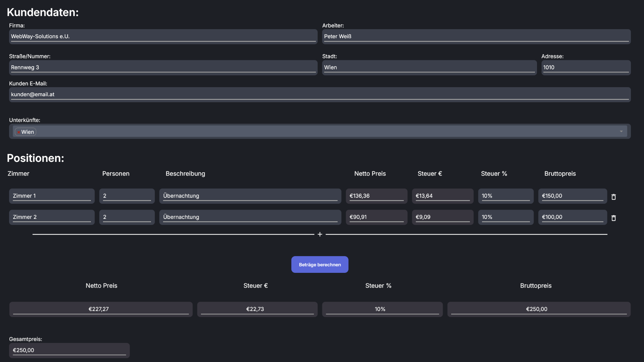Click the Positionen: heading

[36, 158]
